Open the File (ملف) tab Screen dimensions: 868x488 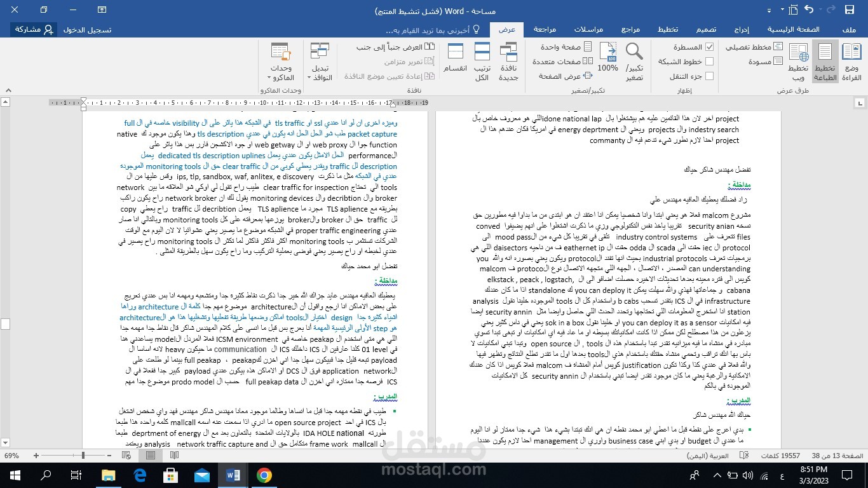[x=849, y=30]
